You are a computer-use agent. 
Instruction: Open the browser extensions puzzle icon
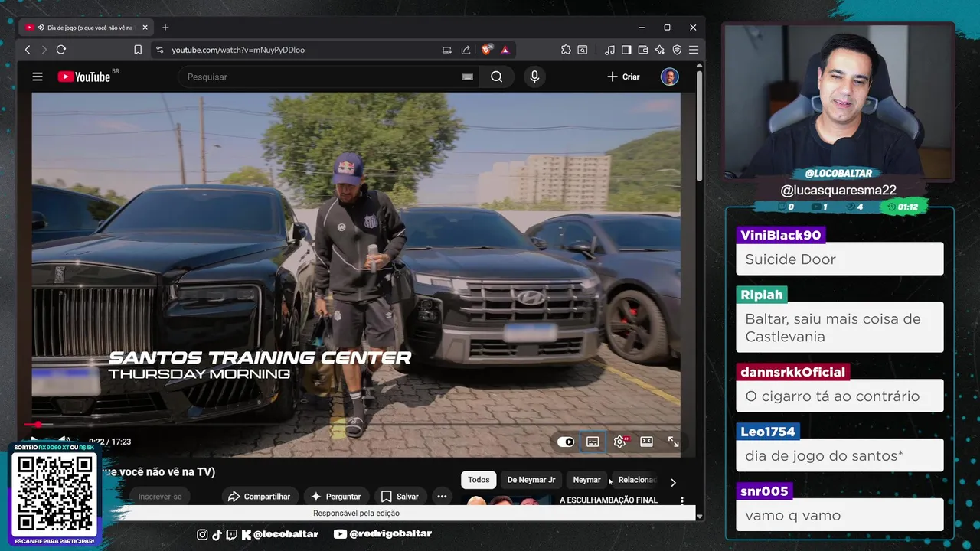[x=566, y=50]
